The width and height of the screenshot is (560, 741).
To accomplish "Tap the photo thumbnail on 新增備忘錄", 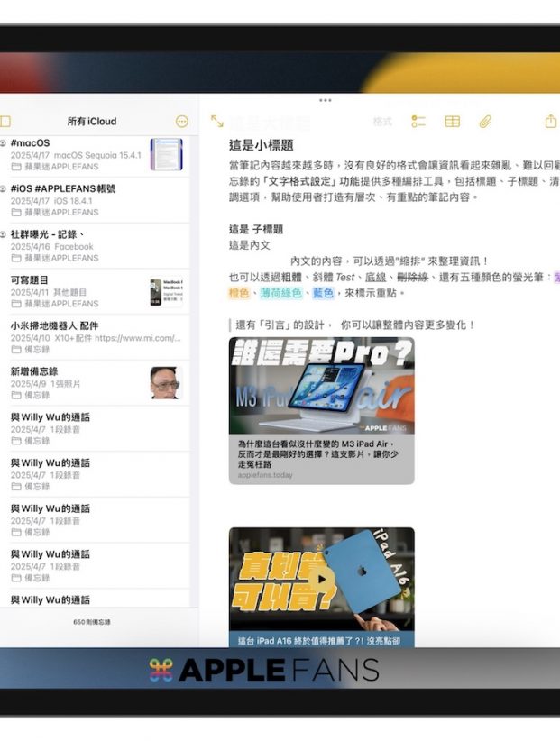I will click(166, 383).
